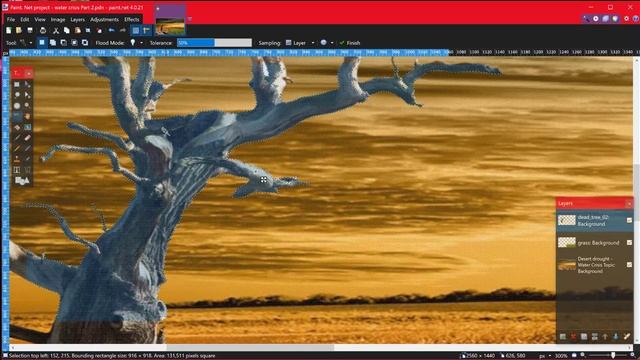Viewport: 640px width, 360px height.
Task: Set selection mode to Intersect
Action: (x=74, y=42)
